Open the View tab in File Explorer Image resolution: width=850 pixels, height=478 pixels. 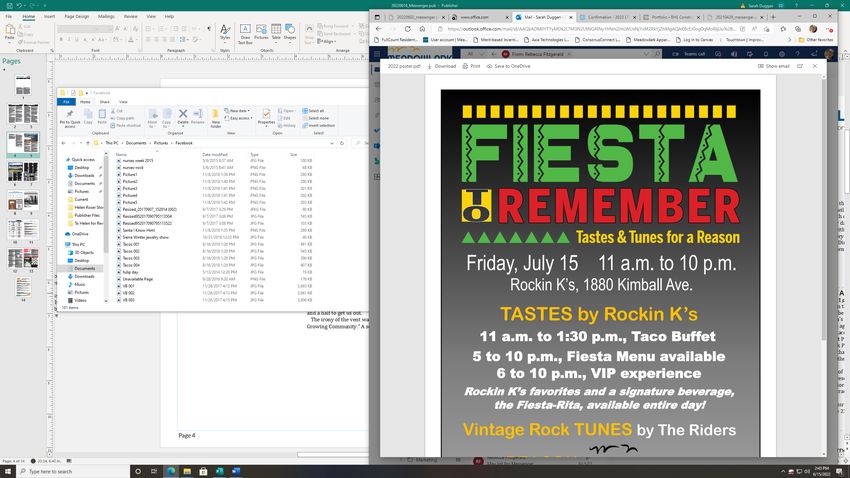tap(123, 101)
